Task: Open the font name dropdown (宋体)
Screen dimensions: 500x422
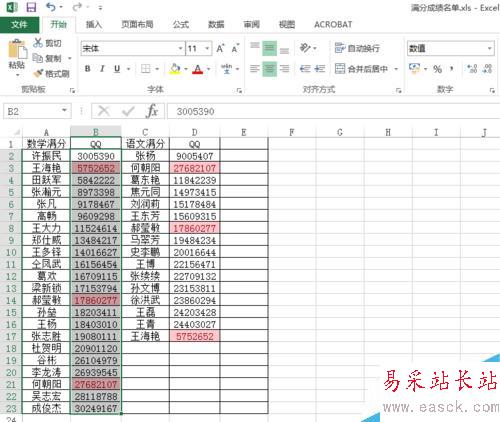Action: [180, 49]
